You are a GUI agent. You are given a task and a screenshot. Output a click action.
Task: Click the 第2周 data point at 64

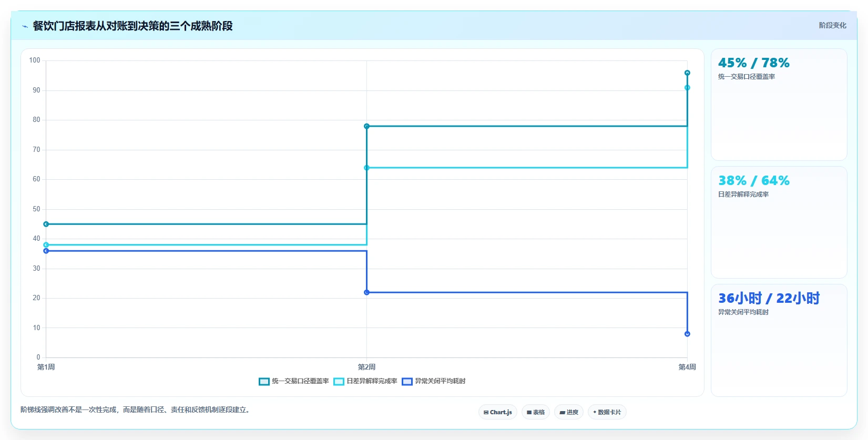[x=366, y=168]
